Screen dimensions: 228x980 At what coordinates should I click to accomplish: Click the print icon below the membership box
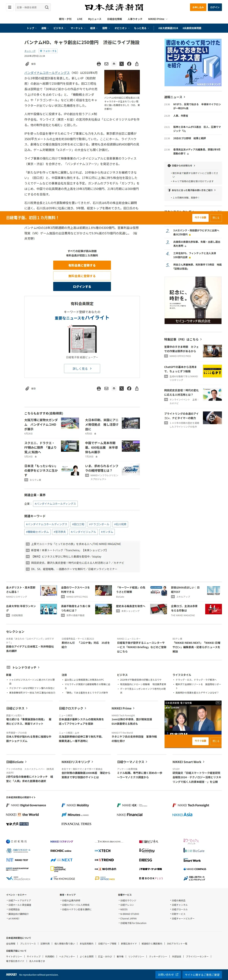[x=99, y=388]
